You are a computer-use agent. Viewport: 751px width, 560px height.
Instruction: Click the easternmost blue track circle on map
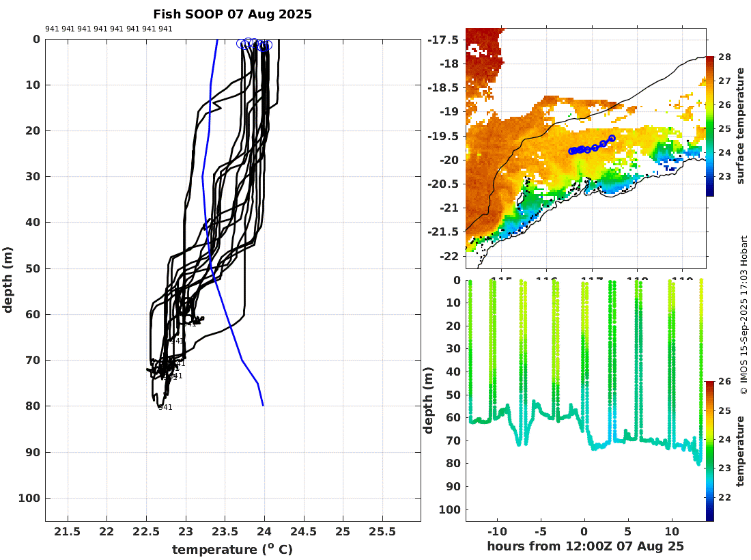point(612,139)
